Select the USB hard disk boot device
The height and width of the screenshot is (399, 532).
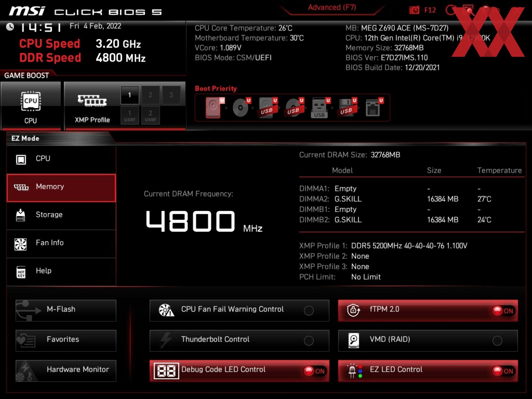pyautogui.click(x=268, y=108)
